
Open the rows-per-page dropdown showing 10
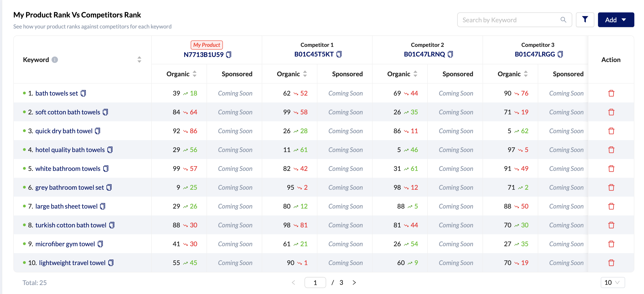[612, 283]
